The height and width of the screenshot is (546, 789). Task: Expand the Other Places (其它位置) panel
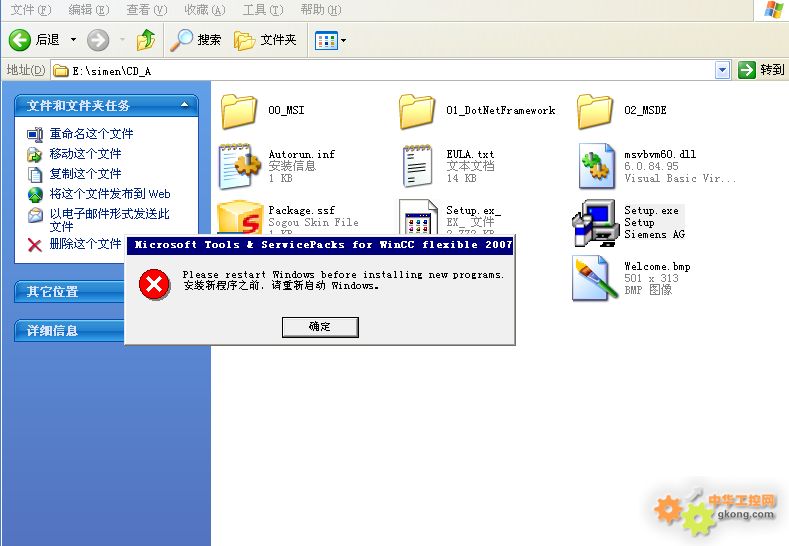pyautogui.click(x=69, y=291)
